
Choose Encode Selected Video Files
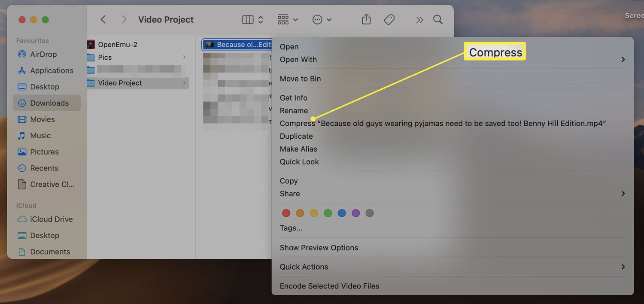[x=329, y=286]
